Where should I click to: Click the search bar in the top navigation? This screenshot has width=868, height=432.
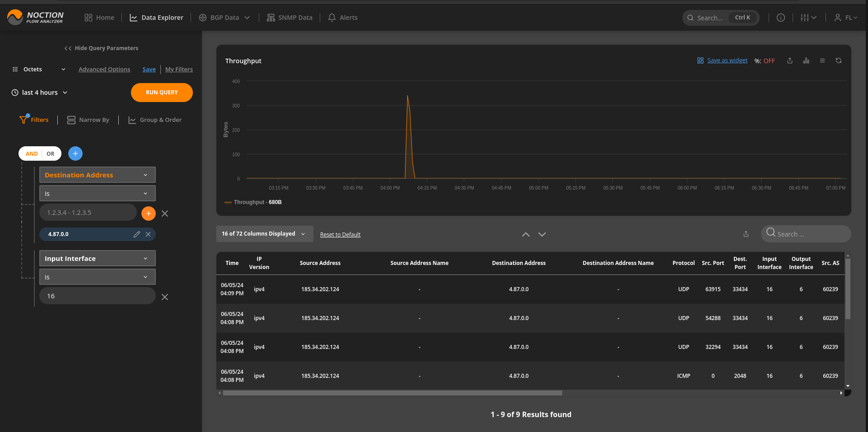tap(720, 18)
